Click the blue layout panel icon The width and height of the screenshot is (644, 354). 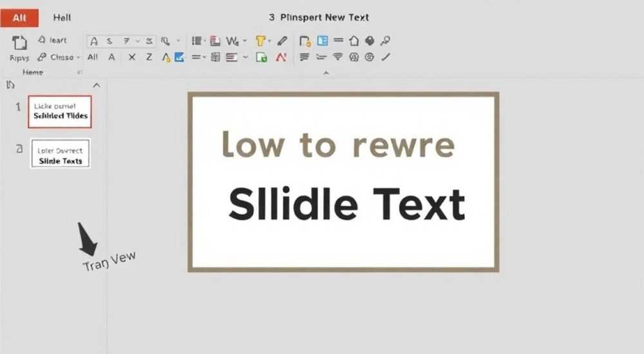pyautogui.click(x=323, y=41)
